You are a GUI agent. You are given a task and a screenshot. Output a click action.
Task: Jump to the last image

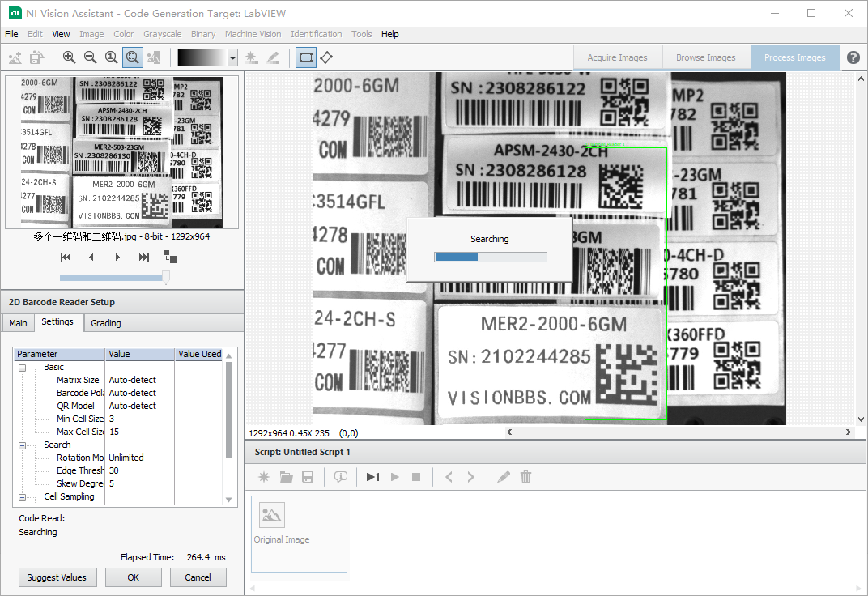click(144, 257)
